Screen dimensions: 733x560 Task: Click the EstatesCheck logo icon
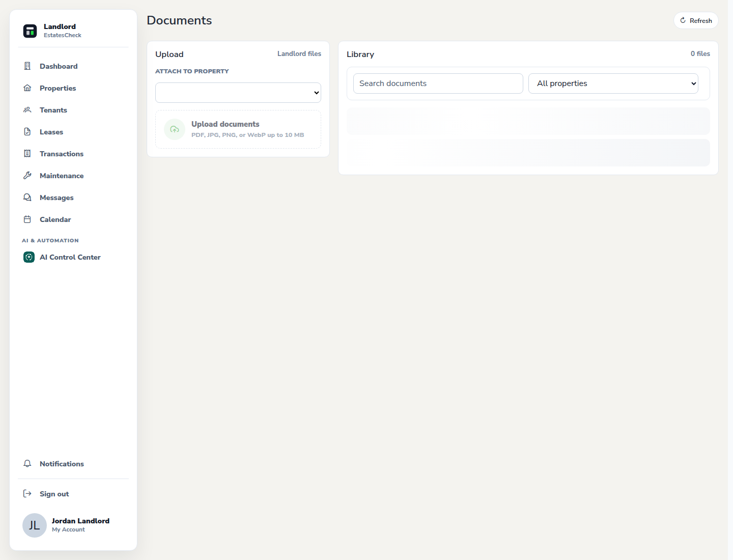pos(30,31)
